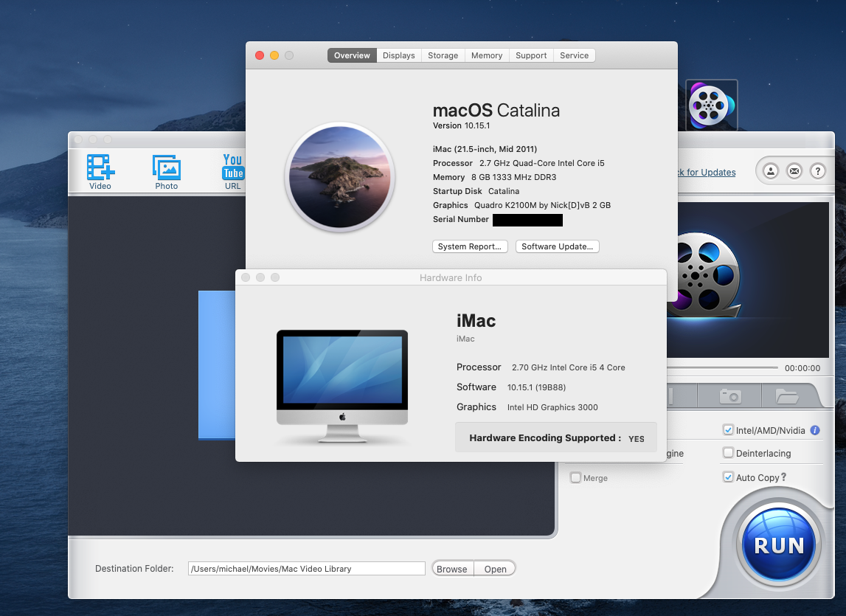Click the macOS Catalina island image
This screenshot has height=616, width=846.
(340, 177)
